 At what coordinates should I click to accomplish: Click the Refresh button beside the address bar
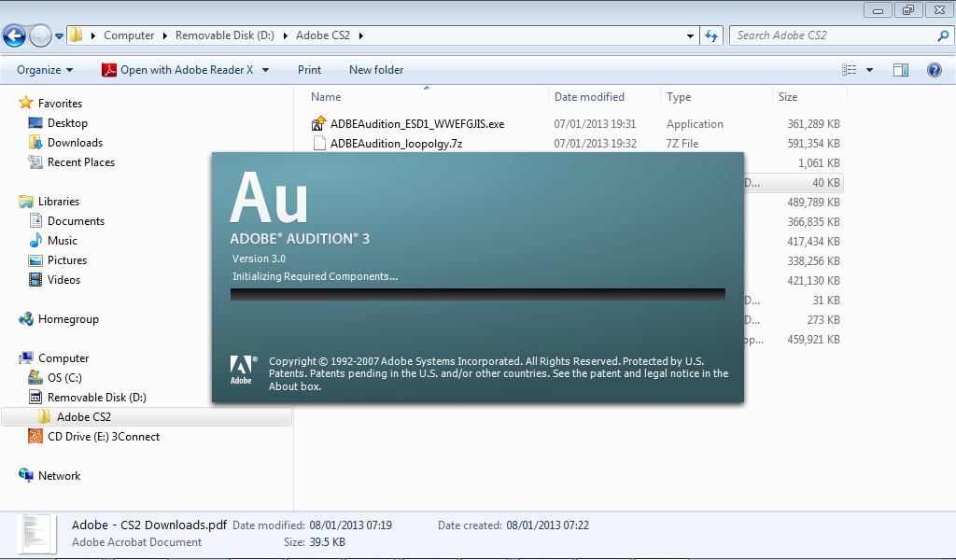710,36
